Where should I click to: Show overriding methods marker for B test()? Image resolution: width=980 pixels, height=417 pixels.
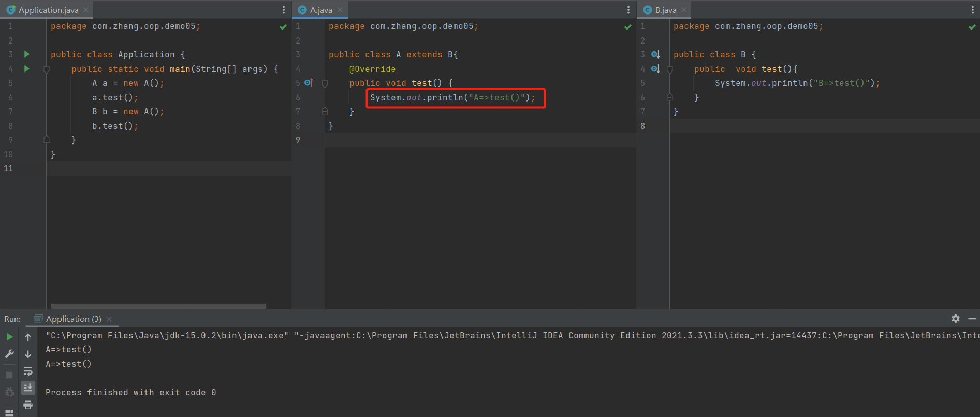pyautogui.click(x=655, y=69)
